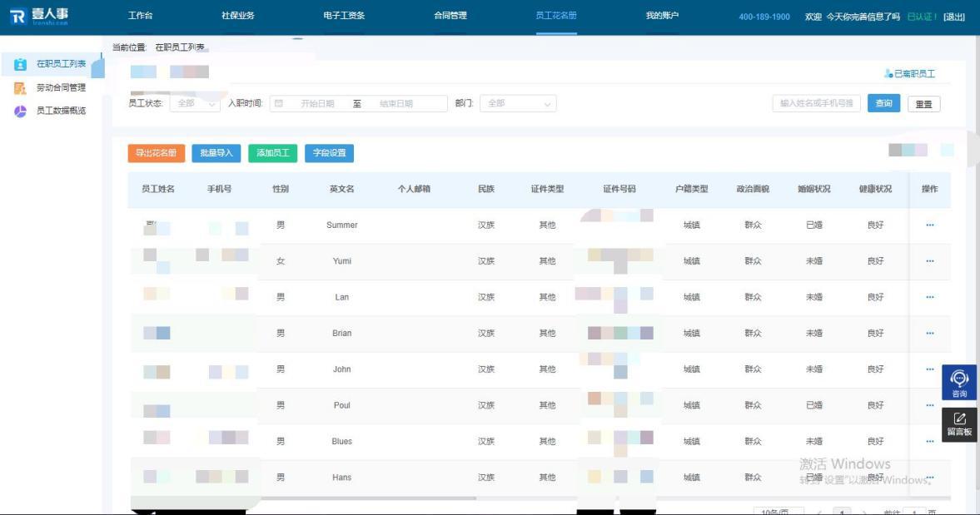Open the 10条/页 page size dropdown
980x515 pixels.
[778, 511]
